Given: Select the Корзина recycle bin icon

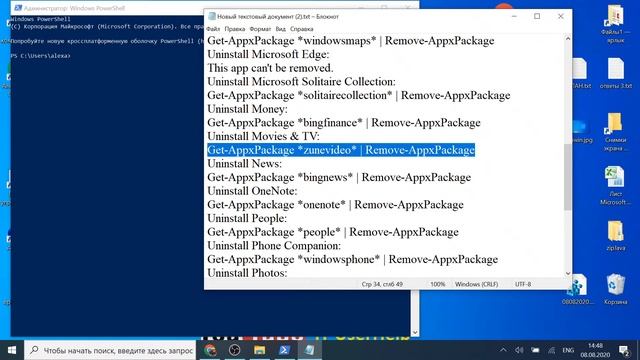Looking at the screenshot, I should coord(615,289).
